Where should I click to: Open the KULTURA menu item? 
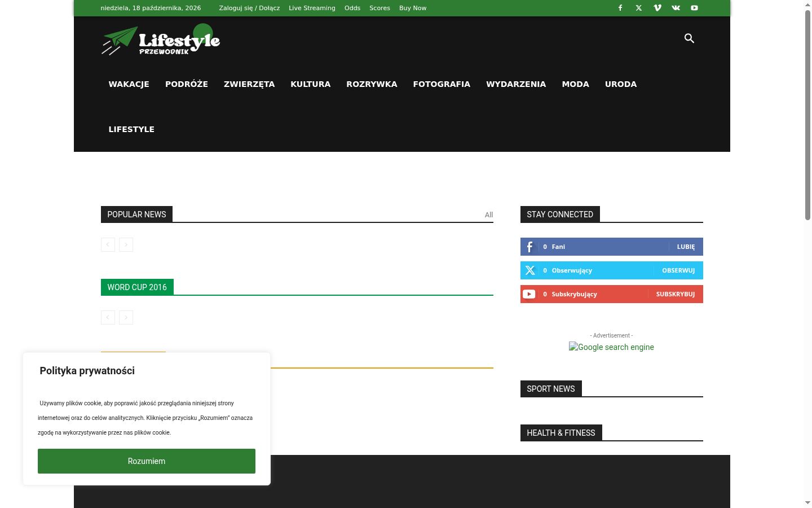311,84
